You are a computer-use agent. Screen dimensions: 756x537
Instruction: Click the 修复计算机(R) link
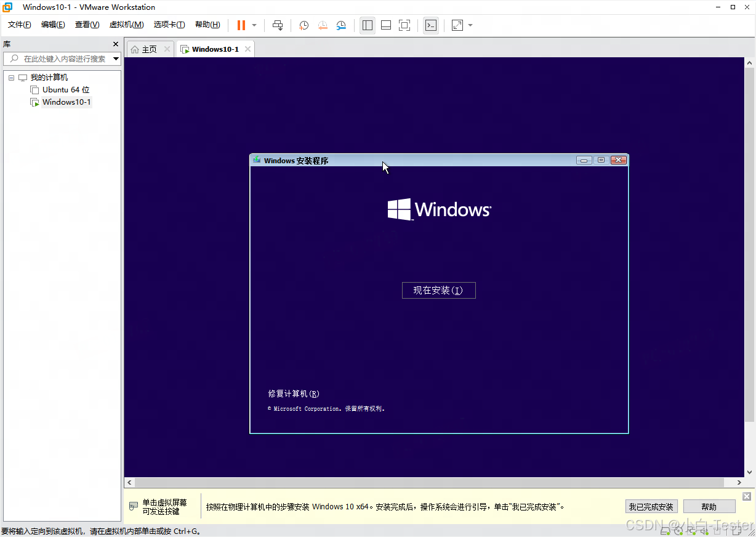pyautogui.click(x=294, y=394)
